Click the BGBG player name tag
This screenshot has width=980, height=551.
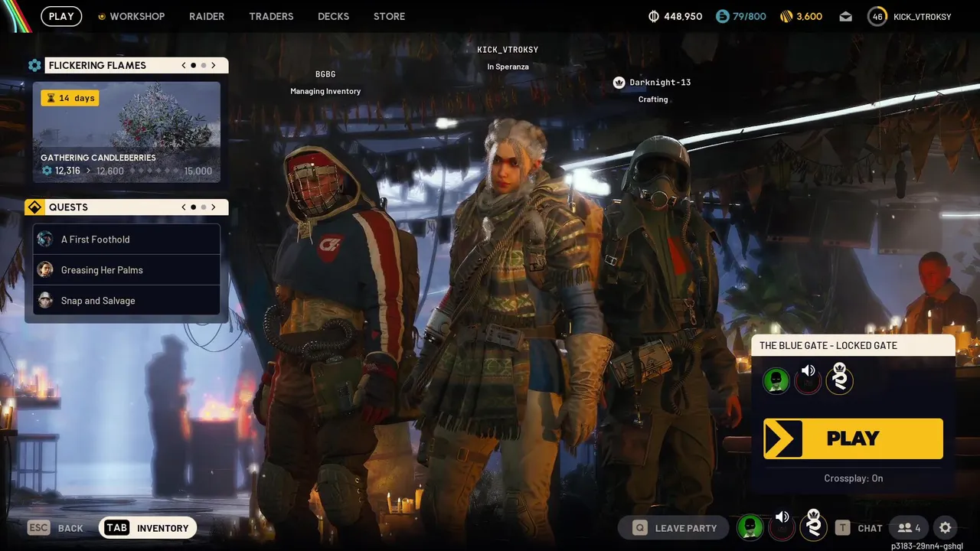click(325, 74)
